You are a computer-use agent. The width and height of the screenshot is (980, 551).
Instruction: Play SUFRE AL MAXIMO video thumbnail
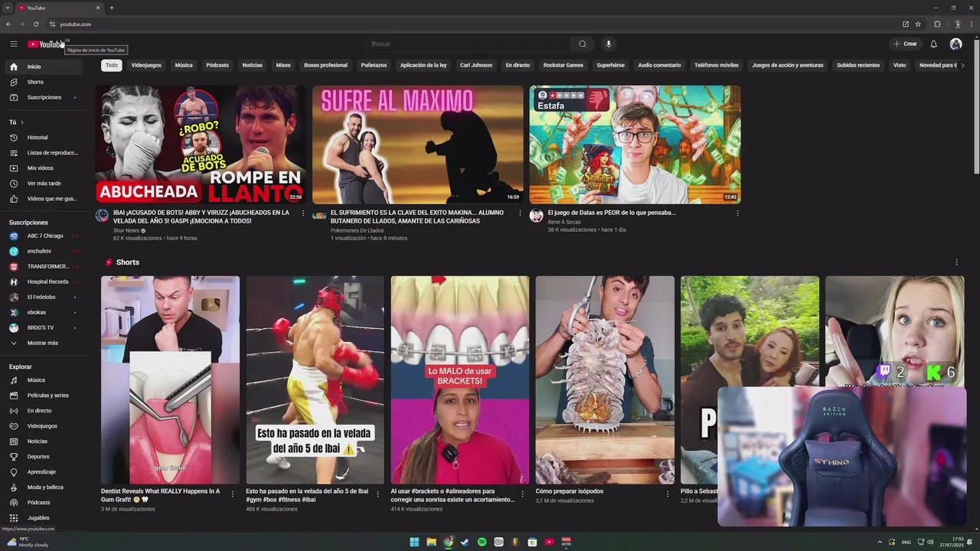417,145
